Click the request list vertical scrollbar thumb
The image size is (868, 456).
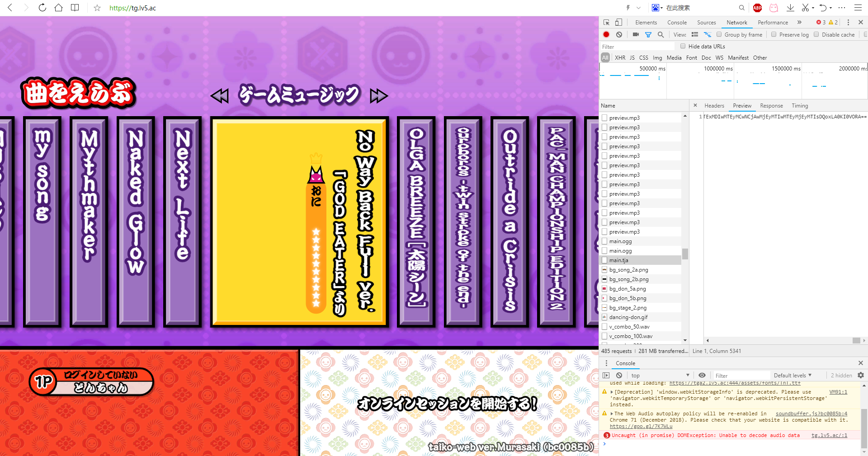(685, 254)
